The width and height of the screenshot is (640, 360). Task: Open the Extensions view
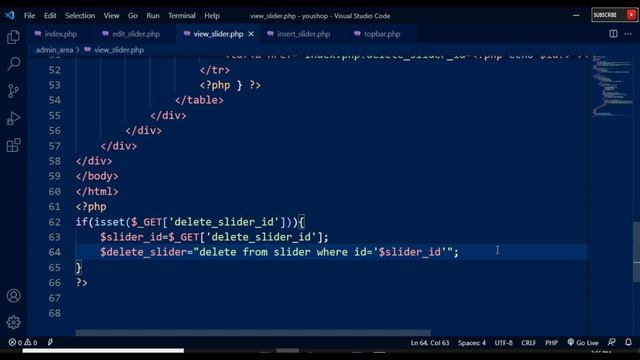(13, 145)
